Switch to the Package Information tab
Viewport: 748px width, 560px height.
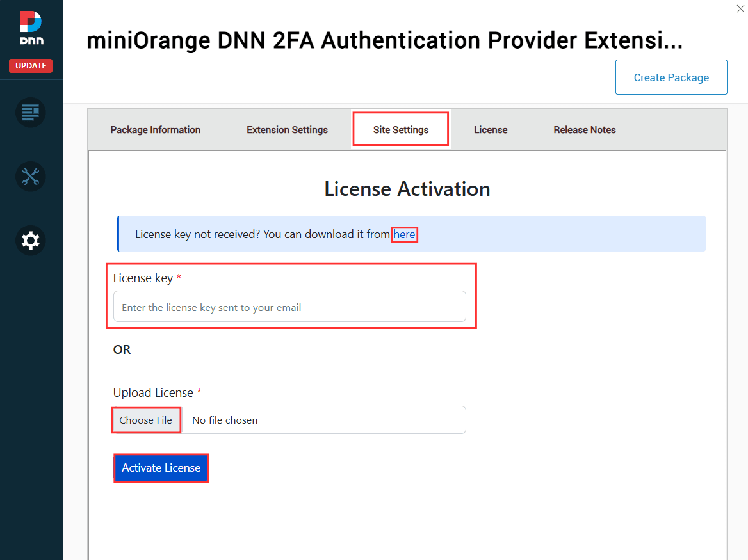[x=155, y=129]
